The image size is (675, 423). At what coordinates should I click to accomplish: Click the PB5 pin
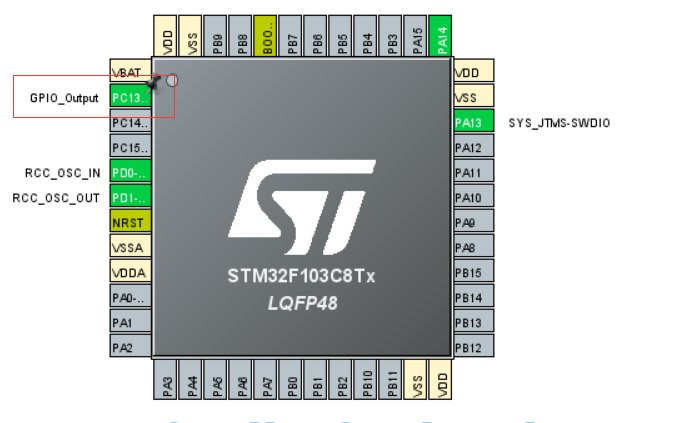tap(340, 36)
